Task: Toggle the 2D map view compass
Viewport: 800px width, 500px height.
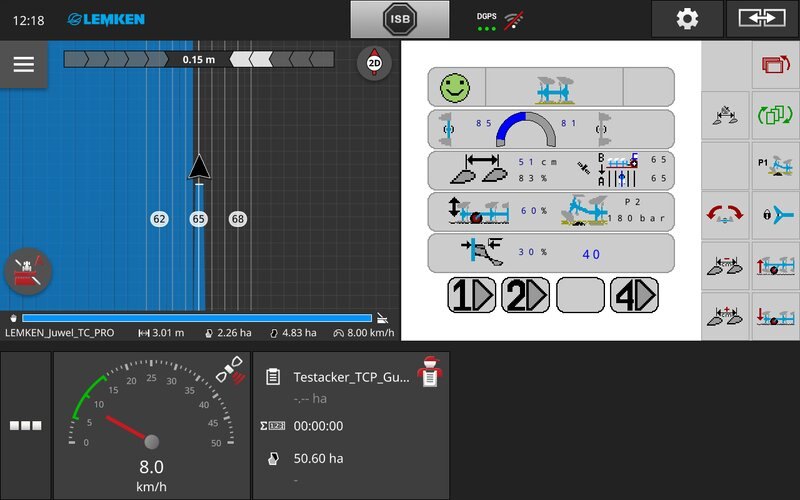Action: click(374, 62)
